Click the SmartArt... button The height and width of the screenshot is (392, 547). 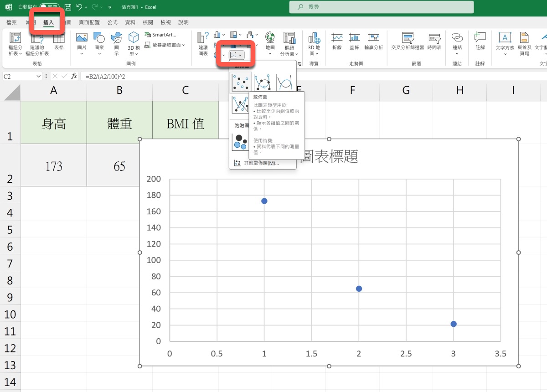pos(160,35)
